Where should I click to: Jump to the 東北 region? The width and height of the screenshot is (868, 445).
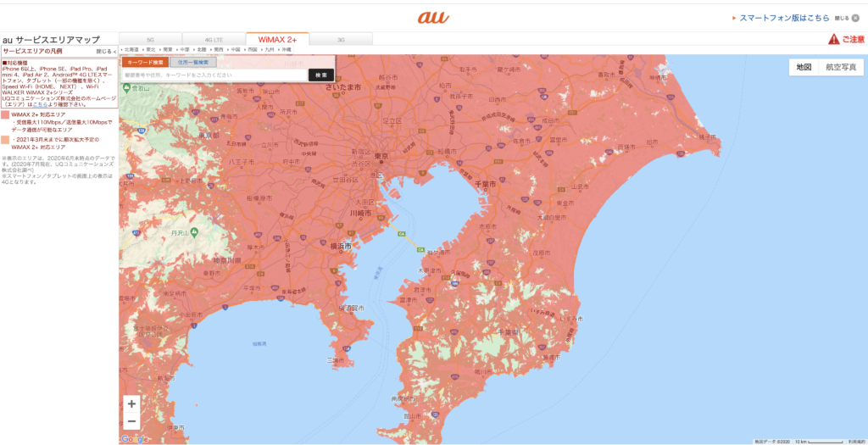click(x=149, y=50)
